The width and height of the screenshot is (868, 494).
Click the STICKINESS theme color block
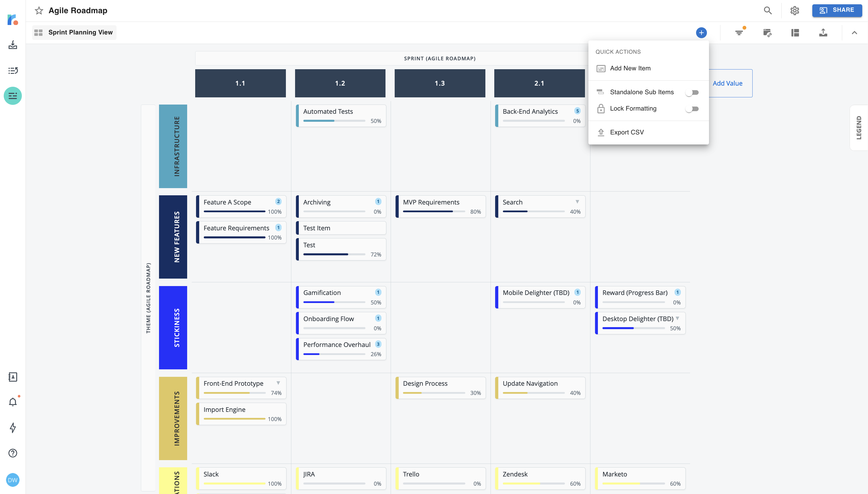(x=173, y=328)
